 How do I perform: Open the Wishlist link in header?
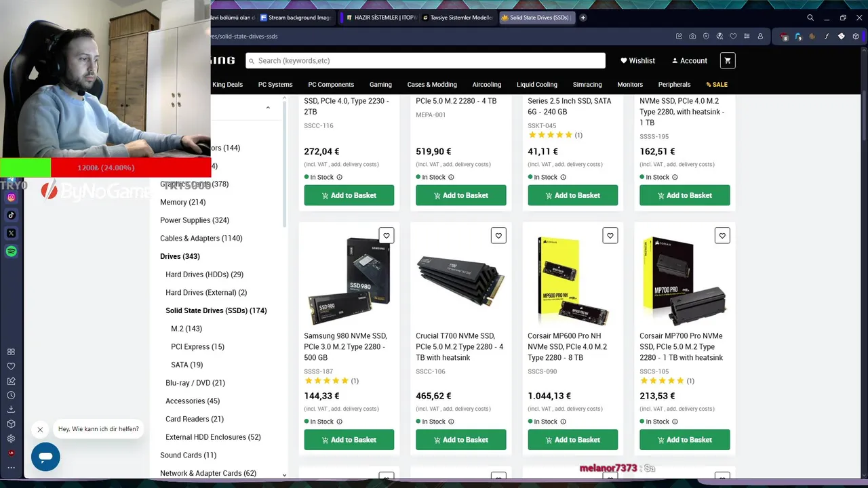637,60
